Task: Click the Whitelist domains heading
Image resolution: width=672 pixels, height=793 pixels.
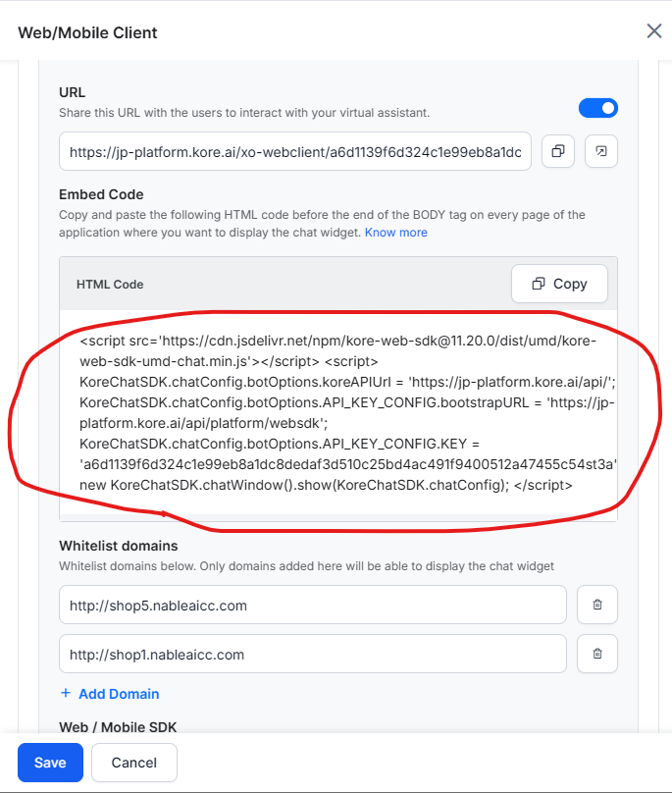Action: [118, 546]
